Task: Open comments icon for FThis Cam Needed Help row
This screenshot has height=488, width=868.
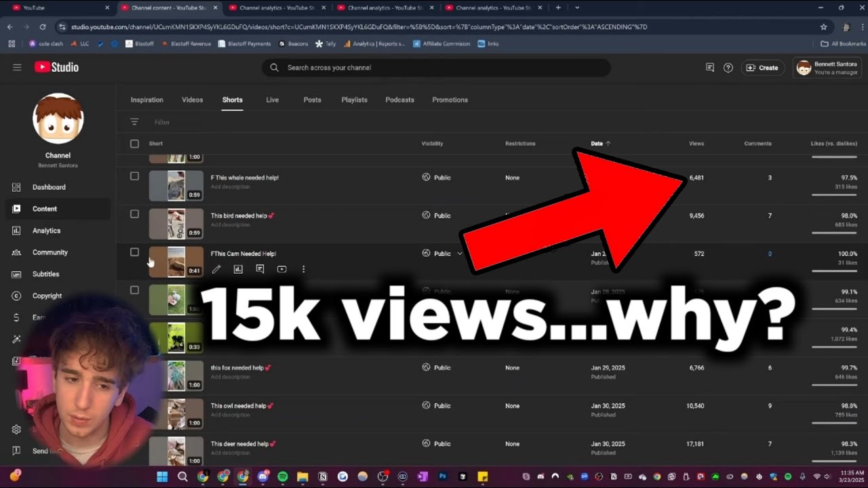Action: [260, 269]
